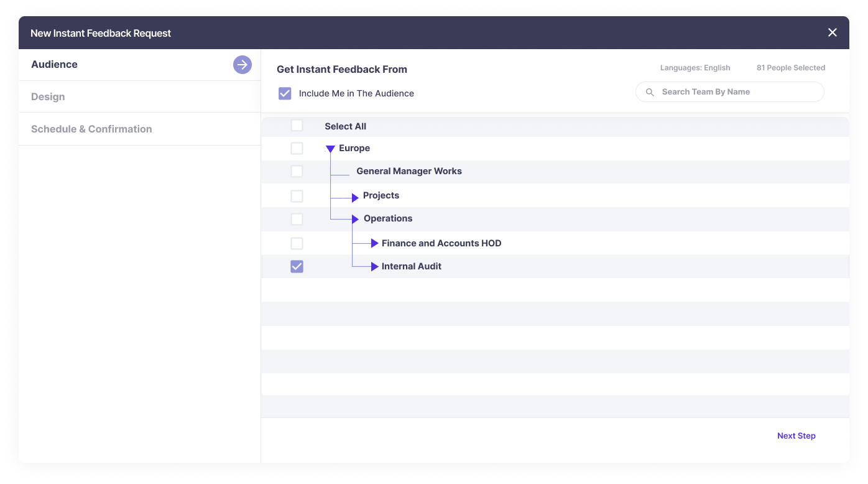This screenshot has width=868, height=484.
Task: Check Finance and Accounts HOD checkbox
Action: coord(297,243)
